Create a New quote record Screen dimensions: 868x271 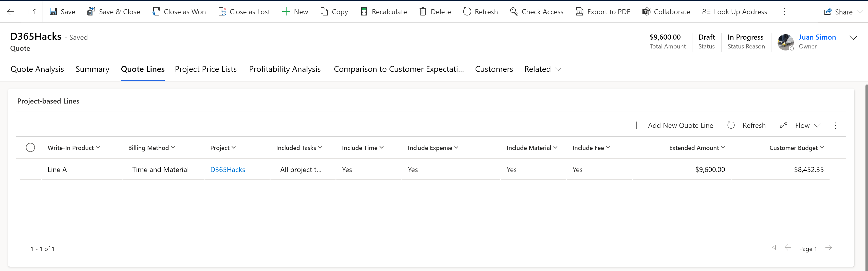(295, 12)
